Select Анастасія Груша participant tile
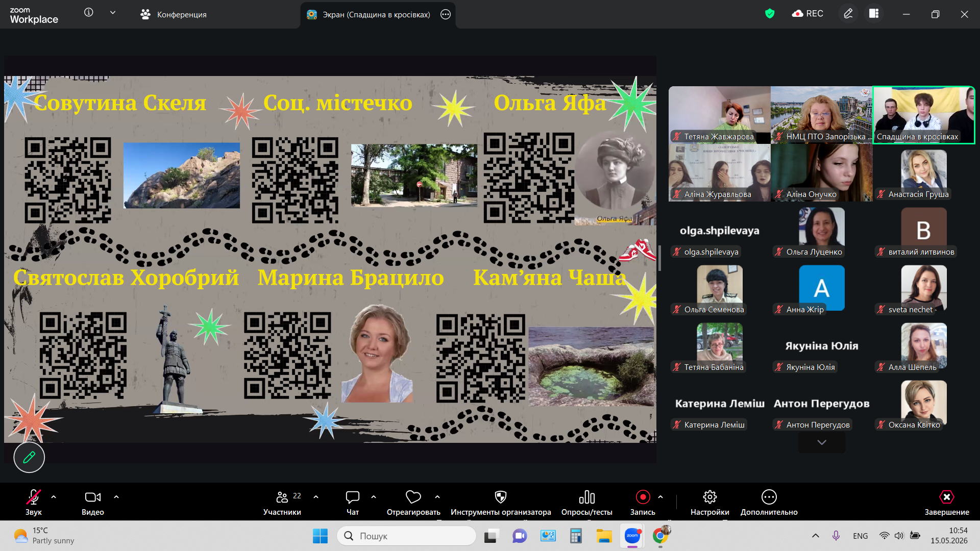980x551 pixels. click(924, 172)
